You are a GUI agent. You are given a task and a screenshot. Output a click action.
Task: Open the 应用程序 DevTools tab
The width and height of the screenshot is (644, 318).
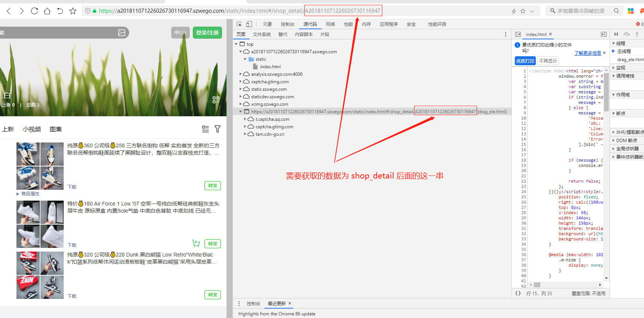(x=389, y=24)
